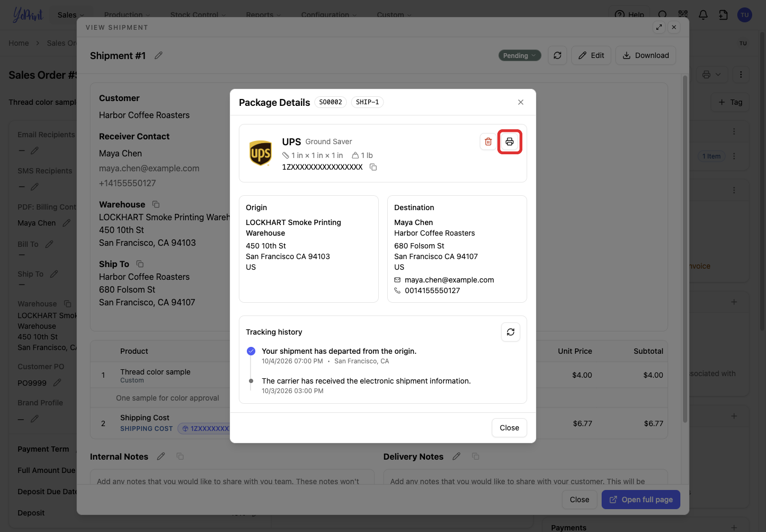766x532 pixels.
Task: Open the shipment in full page
Action: [x=641, y=500]
